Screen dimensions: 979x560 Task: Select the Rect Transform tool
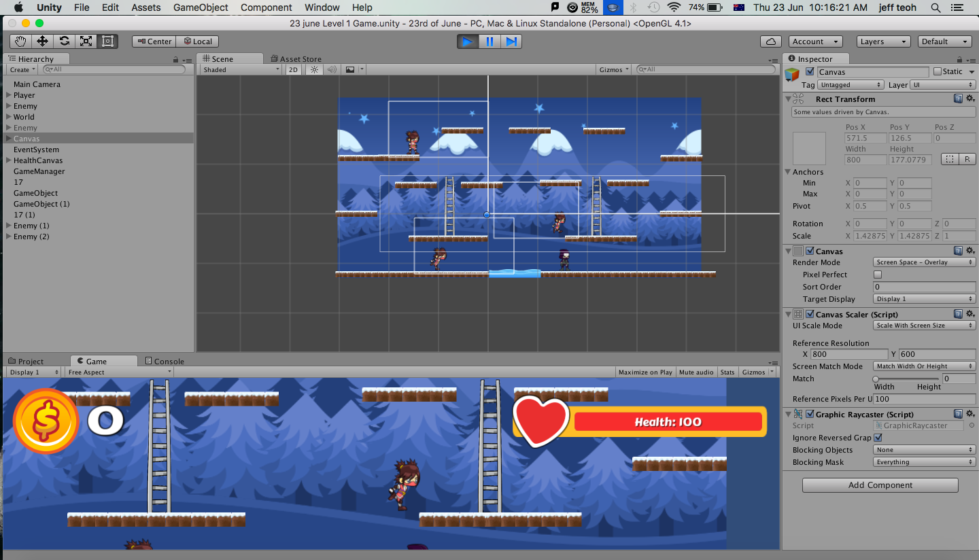pyautogui.click(x=107, y=41)
